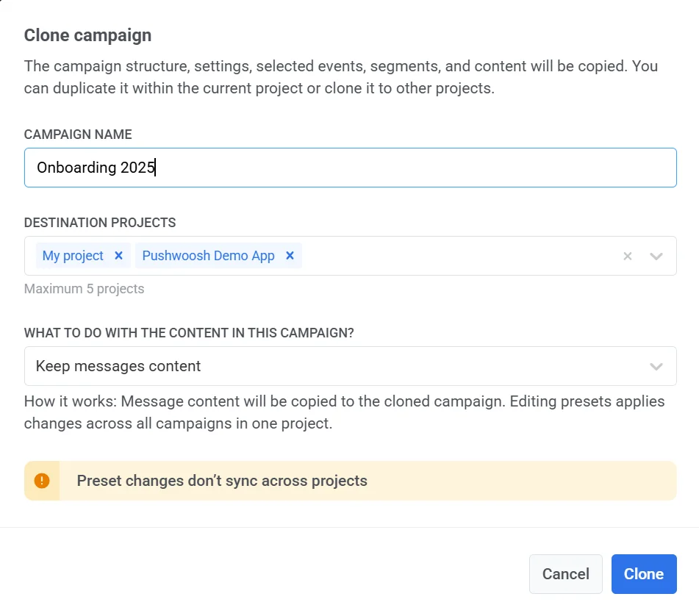The height and width of the screenshot is (616, 699).
Task: Clear all selected destination projects
Action: [x=627, y=257]
